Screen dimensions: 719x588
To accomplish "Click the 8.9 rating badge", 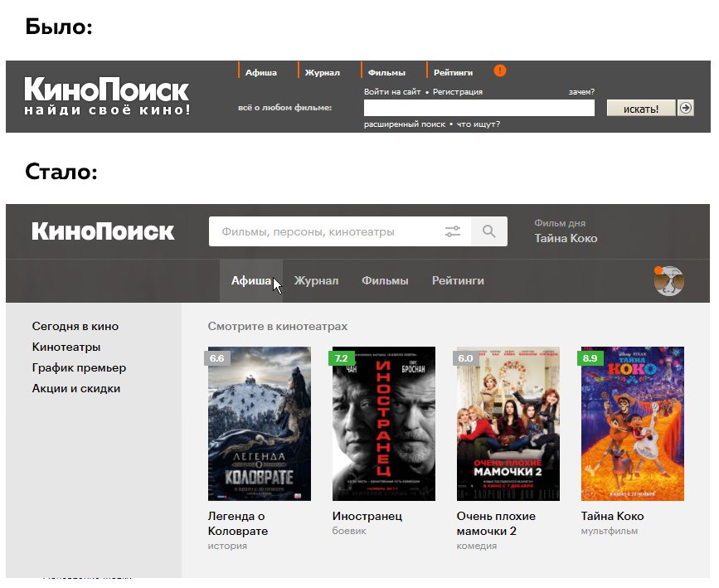I will (x=590, y=358).
